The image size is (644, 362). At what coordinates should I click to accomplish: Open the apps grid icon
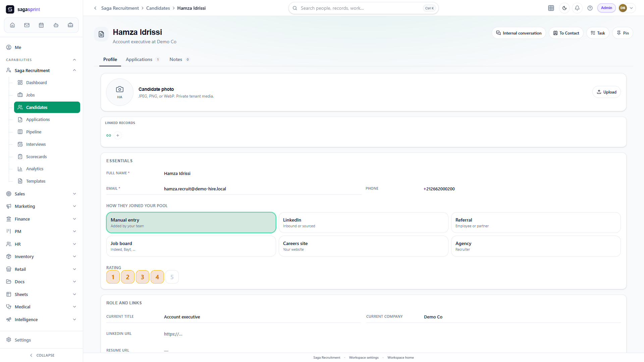(x=551, y=8)
